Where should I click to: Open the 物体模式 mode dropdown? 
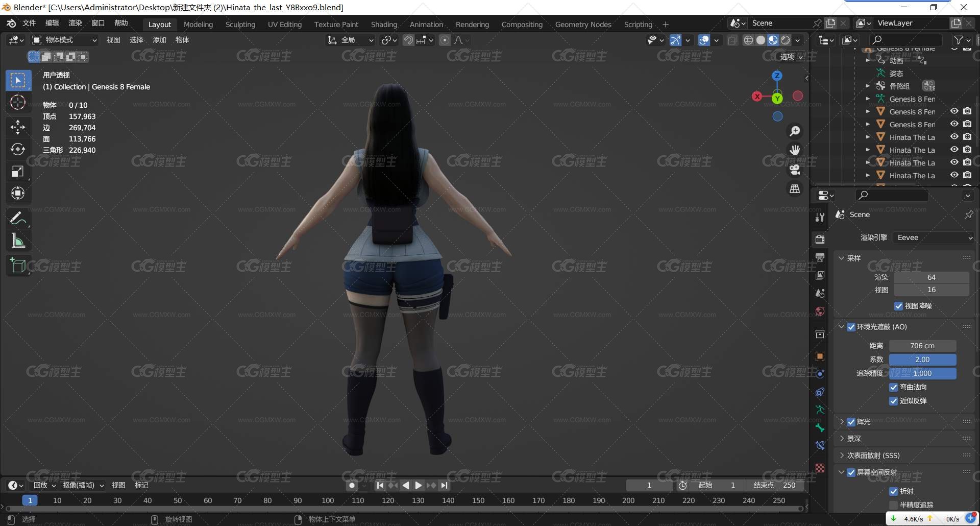pyautogui.click(x=65, y=40)
